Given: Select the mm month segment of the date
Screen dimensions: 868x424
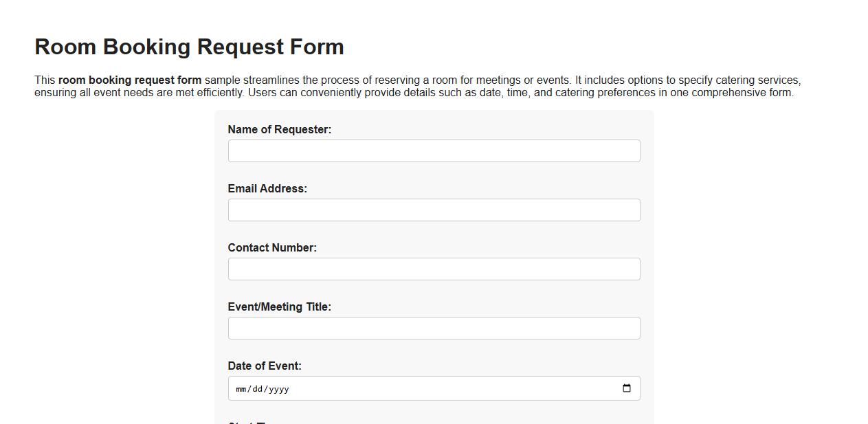Looking at the screenshot, I should pos(241,388).
